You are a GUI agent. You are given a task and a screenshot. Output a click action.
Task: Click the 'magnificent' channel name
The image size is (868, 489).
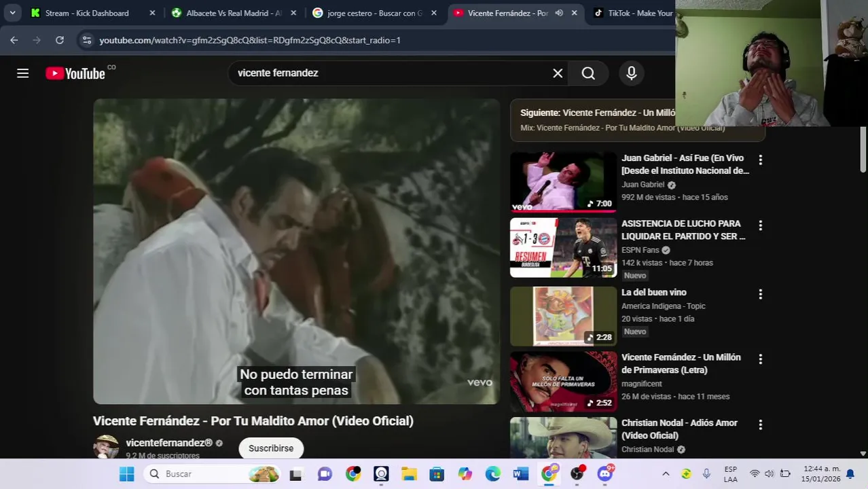point(642,384)
